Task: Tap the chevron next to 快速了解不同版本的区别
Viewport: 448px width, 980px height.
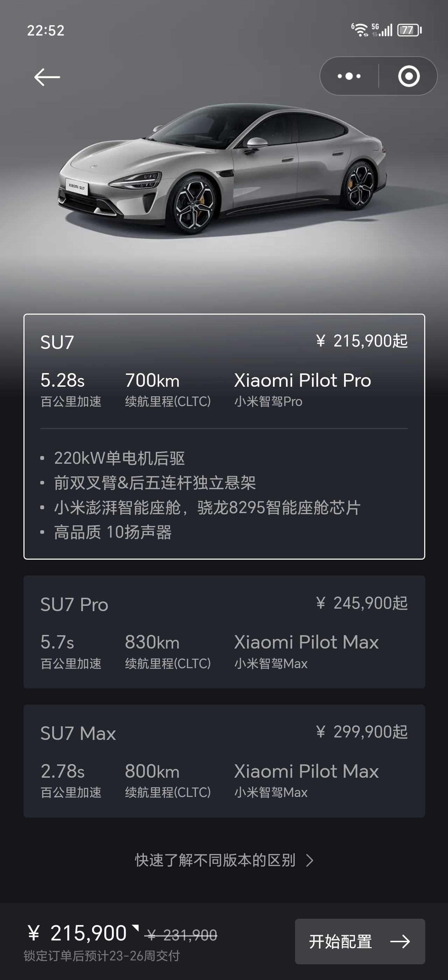Action: click(x=310, y=861)
